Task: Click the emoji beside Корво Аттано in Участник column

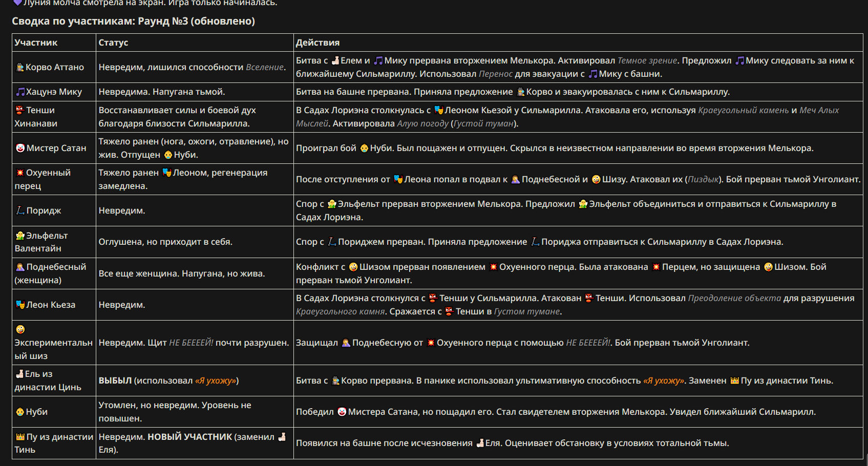Action: [x=20, y=67]
